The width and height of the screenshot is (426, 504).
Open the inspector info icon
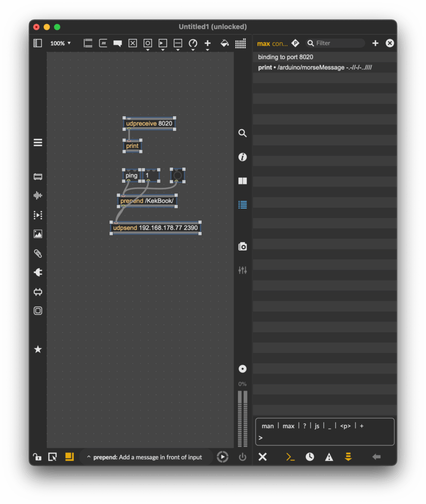click(x=242, y=157)
